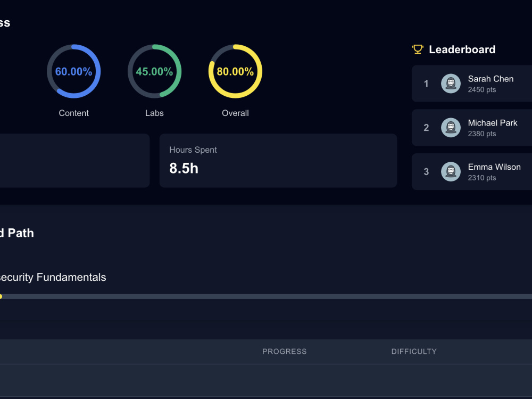
Task: Click the 'Hours Spent' label
Action: click(x=193, y=149)
